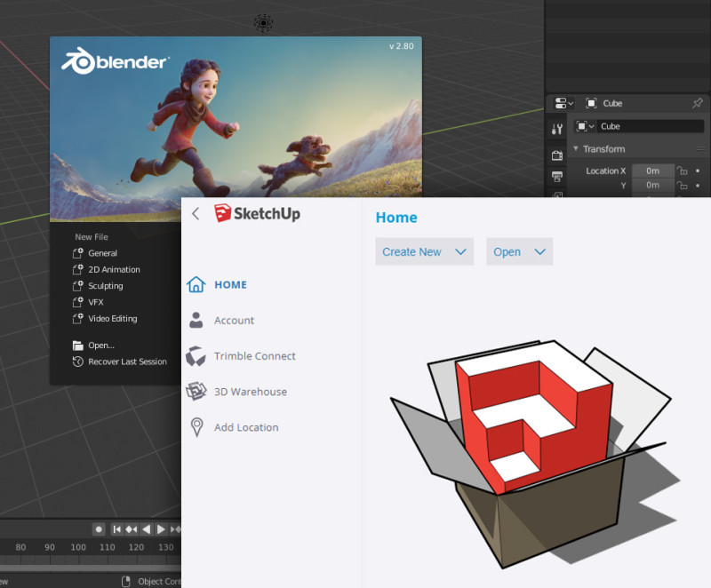Click frame 120 on the timeline
Image resolution: width=711 pixels, height=588 pixels.
(136, 547)
